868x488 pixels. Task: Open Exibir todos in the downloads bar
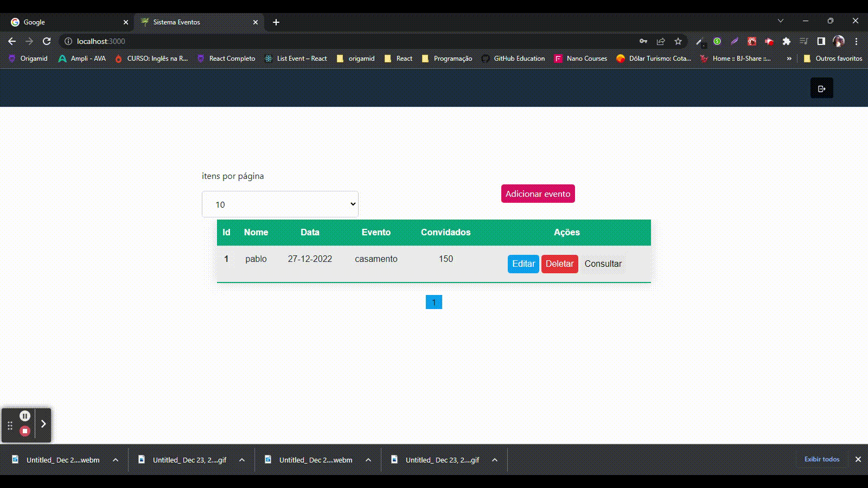tap(821, 459)
